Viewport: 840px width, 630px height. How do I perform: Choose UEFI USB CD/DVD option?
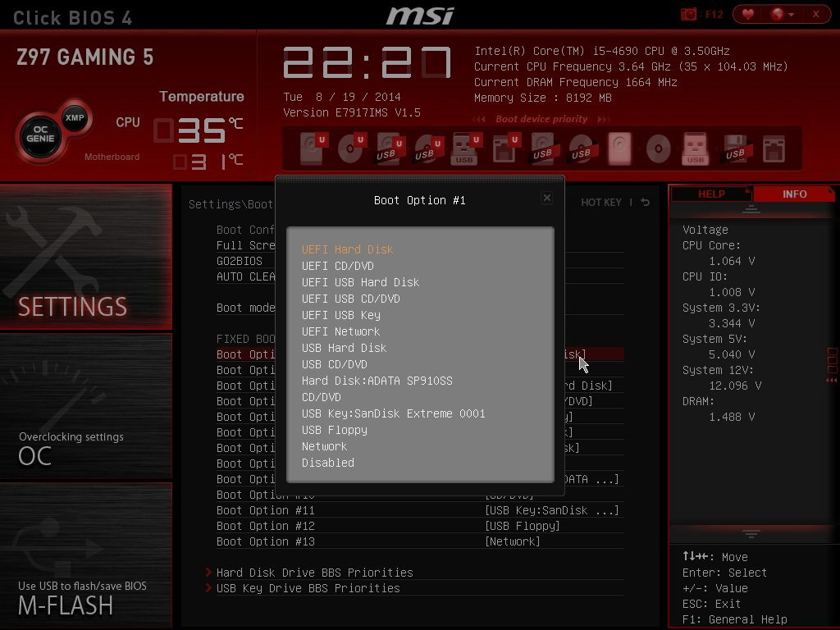[x=350, y=299]
